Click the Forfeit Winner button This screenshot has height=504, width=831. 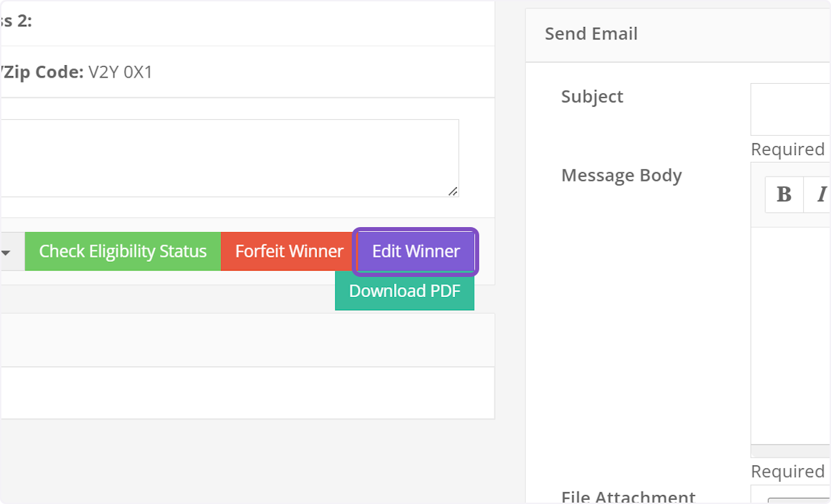[x=287, y=251]
